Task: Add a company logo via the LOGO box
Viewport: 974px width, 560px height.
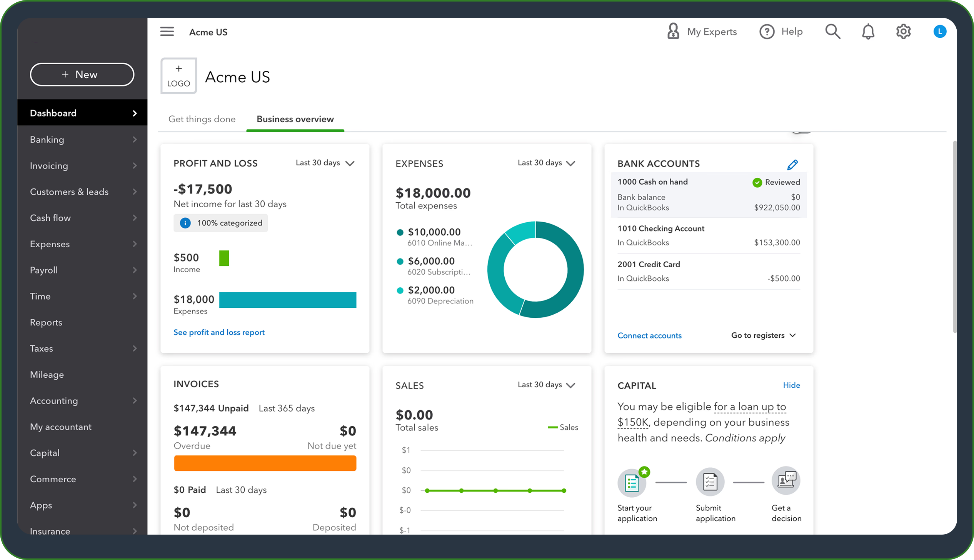Action: click(179, 76)
